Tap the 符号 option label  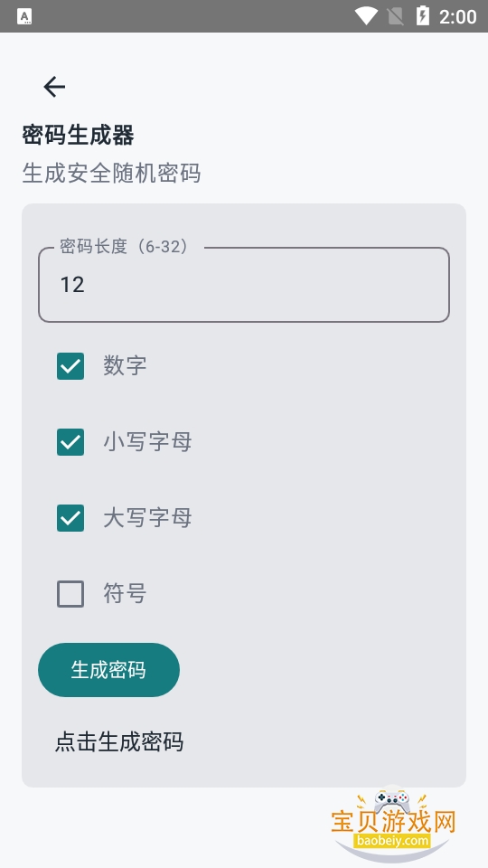point(125,594)
